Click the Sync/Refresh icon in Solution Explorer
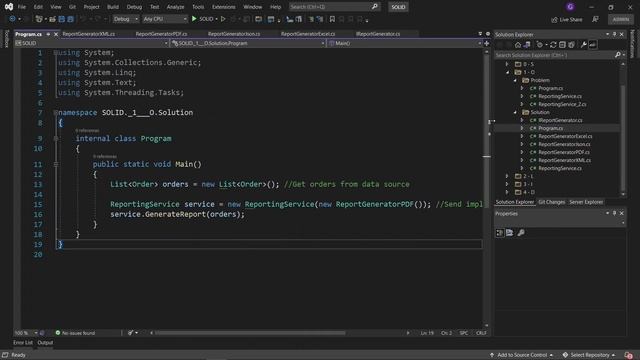The image size is (640, 360). (553, 44)
